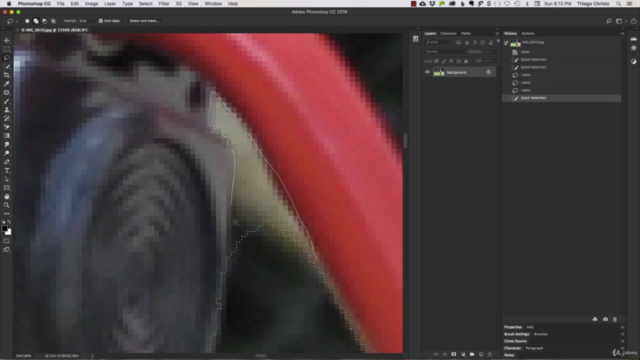Open blend mode Normal dropdown
Screen dimensions: 640x360
(445, 52)
